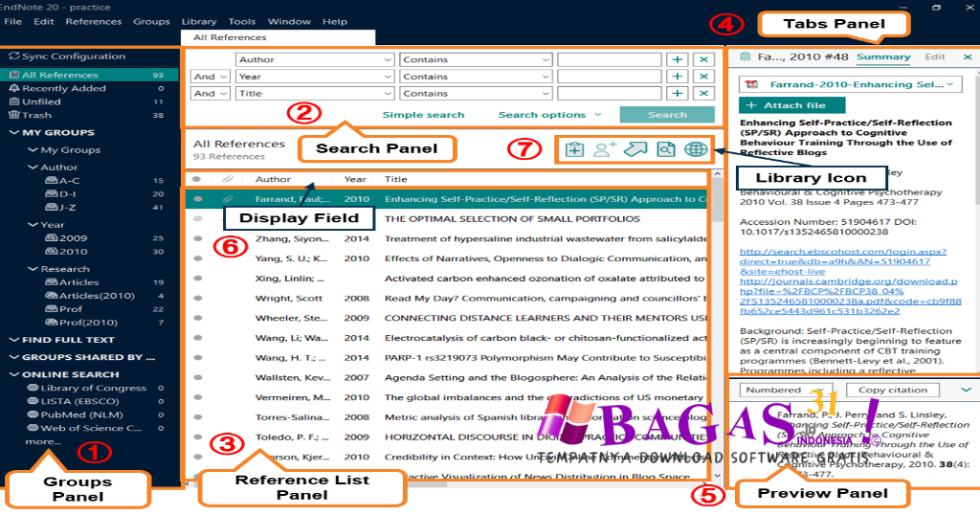Open the search.ebscohost.com link

coord(843,261)
